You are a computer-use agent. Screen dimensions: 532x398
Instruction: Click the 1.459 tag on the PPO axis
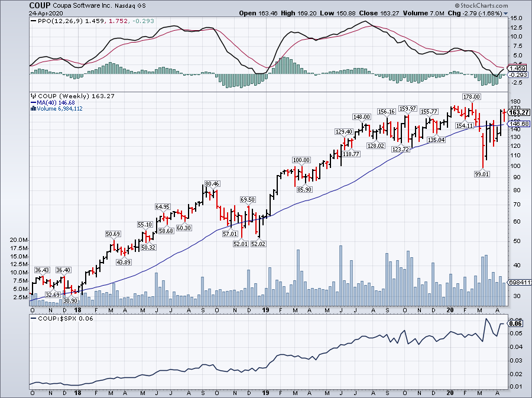518,68
